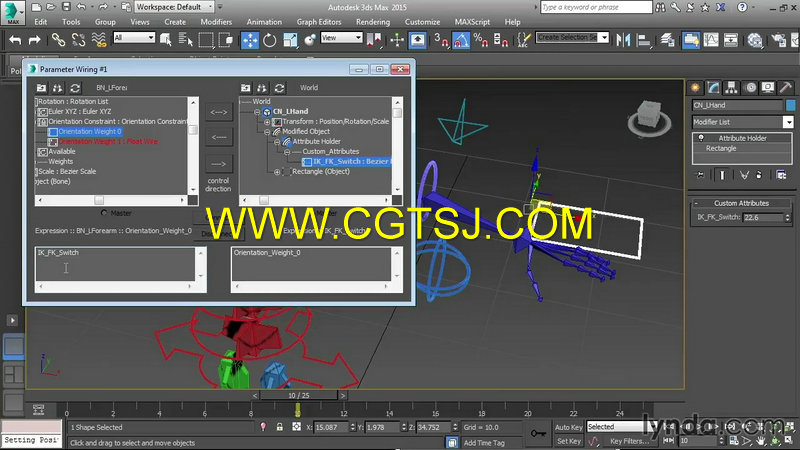This screenshot has width=800, height=450.
Task: Click the time slider showing 10 / 25
Action: [x=298, y=395]
